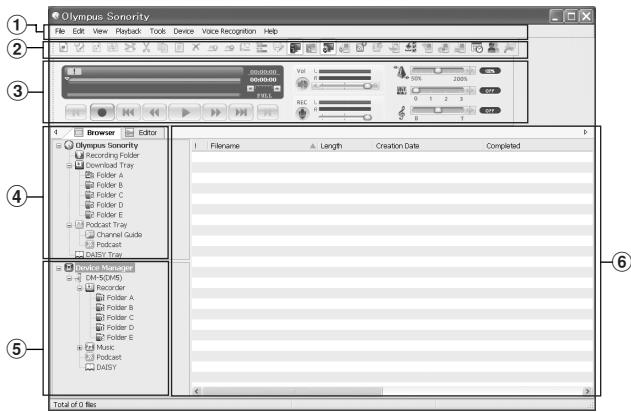631x412 pixels.
Task: Click the wrench options toolbar icon
Action: [x=509, y=48]
